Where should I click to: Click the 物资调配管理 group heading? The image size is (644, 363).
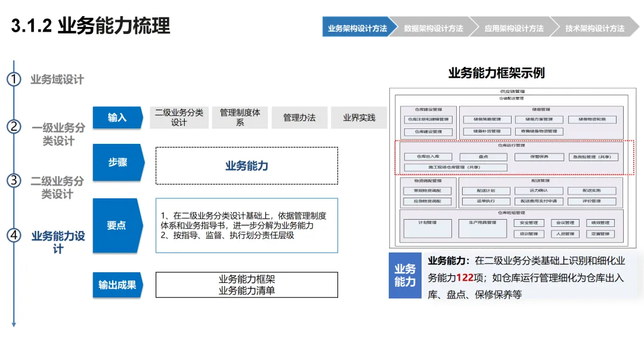pos(428,181)
